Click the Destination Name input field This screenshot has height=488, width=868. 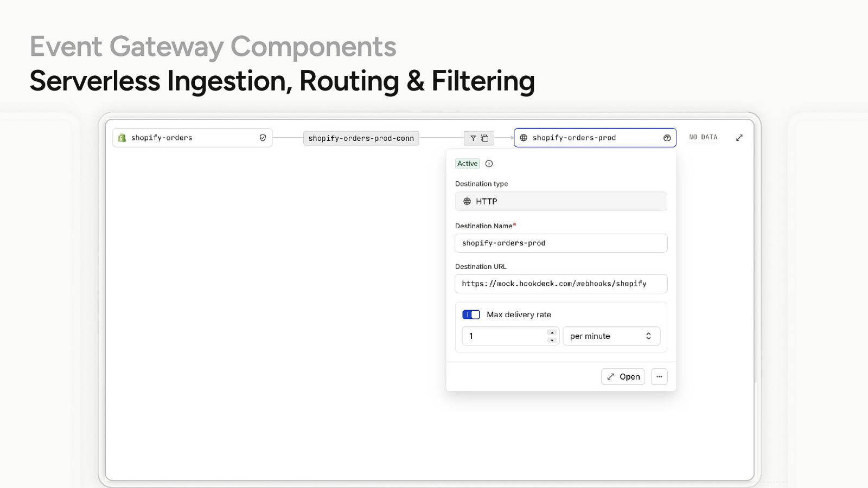click(x=560, y=243)
